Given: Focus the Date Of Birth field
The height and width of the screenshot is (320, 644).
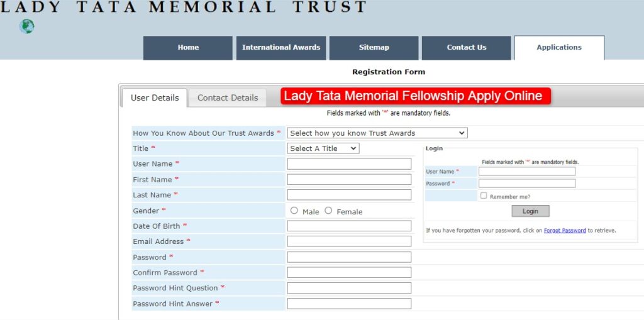Looking at the screenshot, I should pyautogui.click(x=349, y=226).
